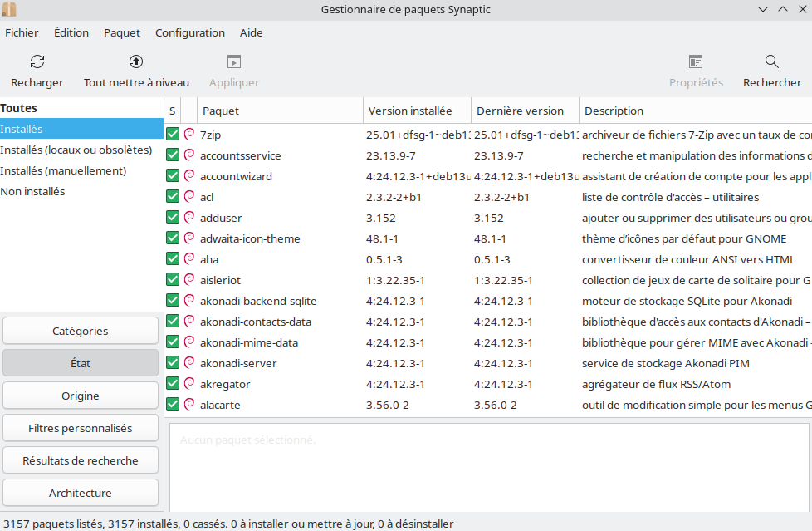The image size is (812, 531).
Task: Click the Debian swirl icon beside akregator
Action: point(189,383)
